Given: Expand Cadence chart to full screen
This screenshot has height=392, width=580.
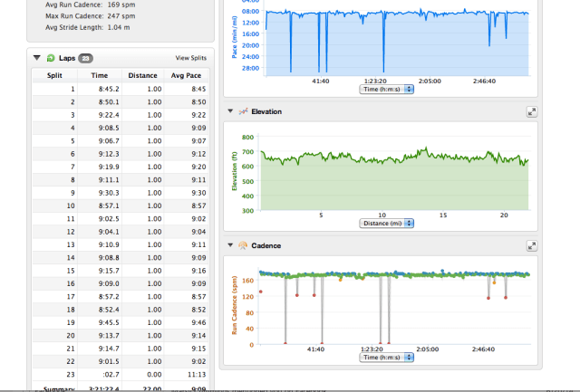Looking at the screenshot, I should click(x=532, y=245).
